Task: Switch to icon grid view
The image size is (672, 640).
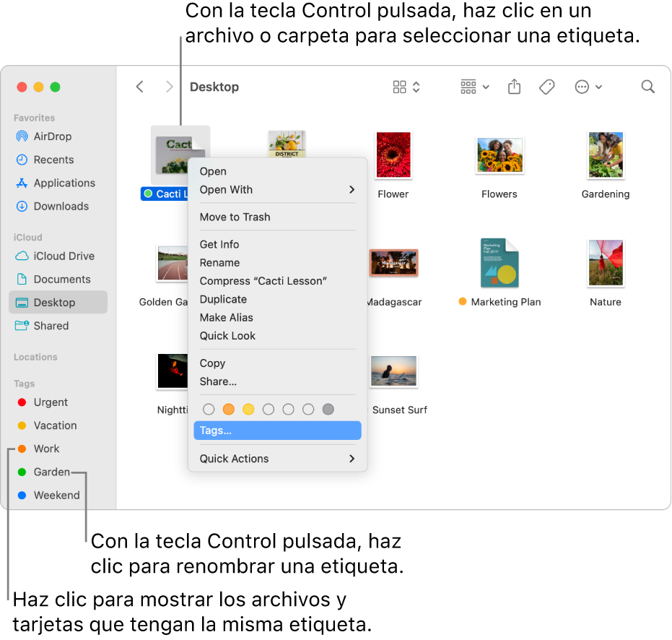Action: pos(399,87)
